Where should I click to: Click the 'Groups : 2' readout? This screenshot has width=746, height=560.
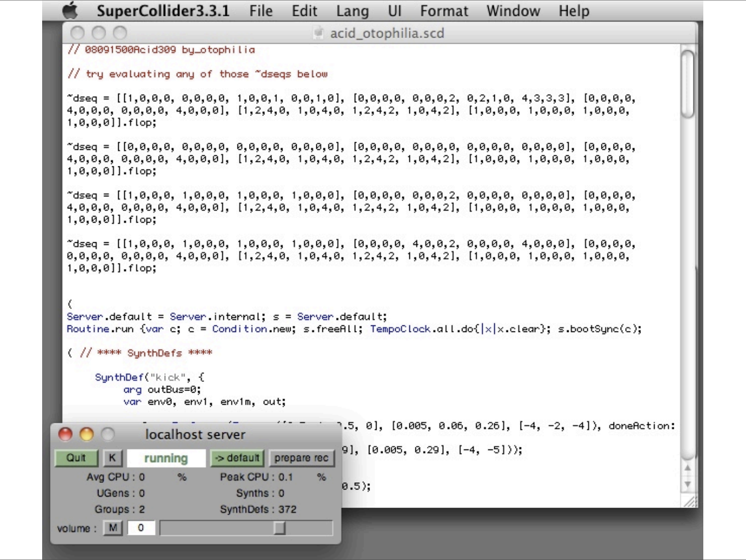coord(119,509)
